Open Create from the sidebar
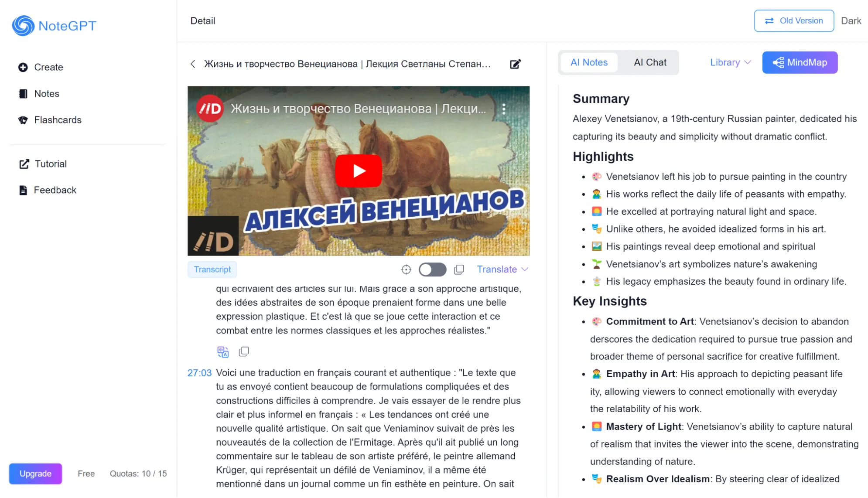 41,67
